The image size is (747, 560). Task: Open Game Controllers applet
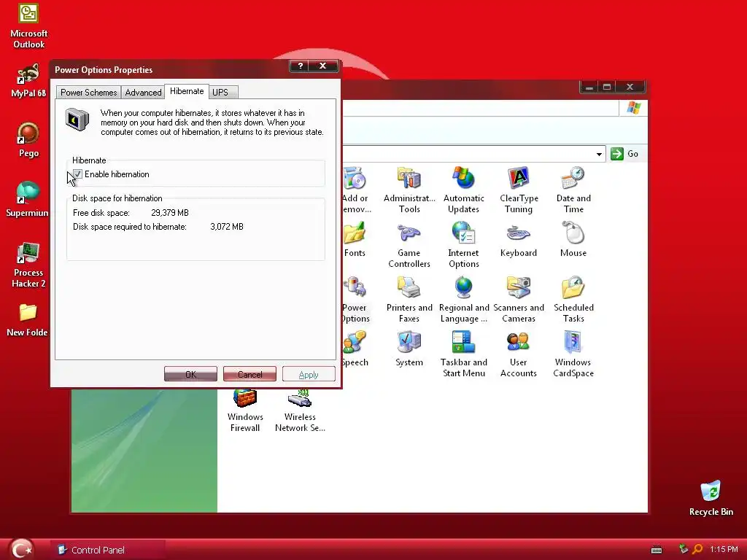[x=409, y=244]
